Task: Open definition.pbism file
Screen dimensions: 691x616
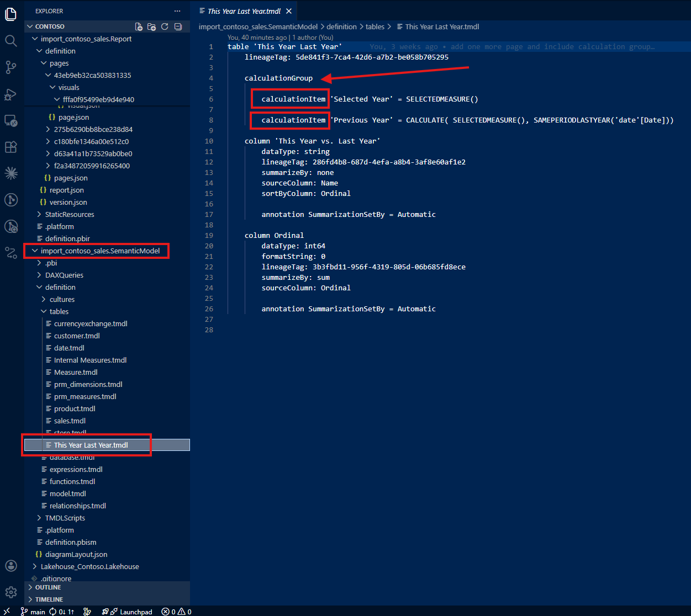Action: [71, 542]
